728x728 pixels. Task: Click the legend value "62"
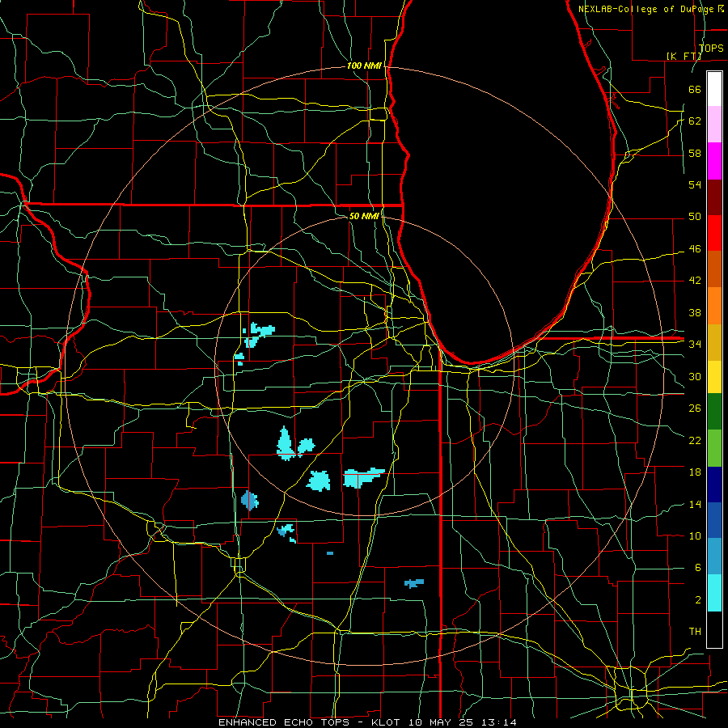pos(695,121)
